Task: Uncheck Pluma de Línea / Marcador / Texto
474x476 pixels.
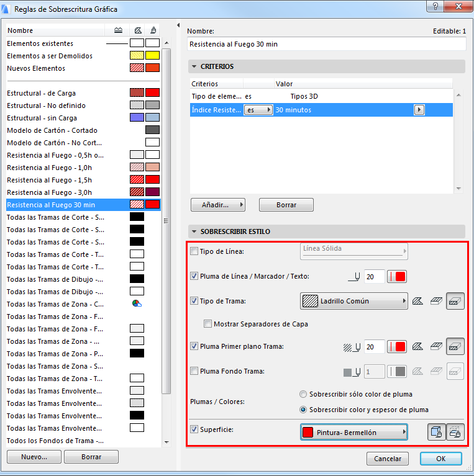Action: click(194, 276)
